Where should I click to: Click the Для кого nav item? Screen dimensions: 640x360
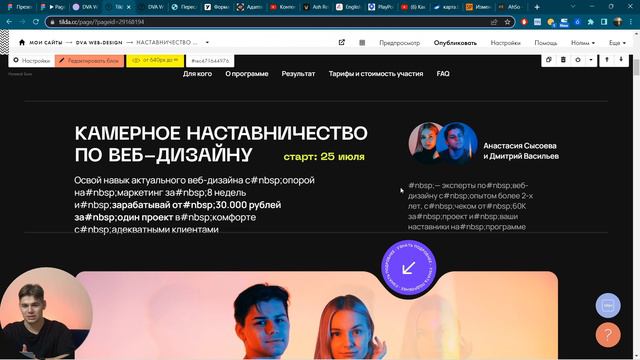coord(197,74)
